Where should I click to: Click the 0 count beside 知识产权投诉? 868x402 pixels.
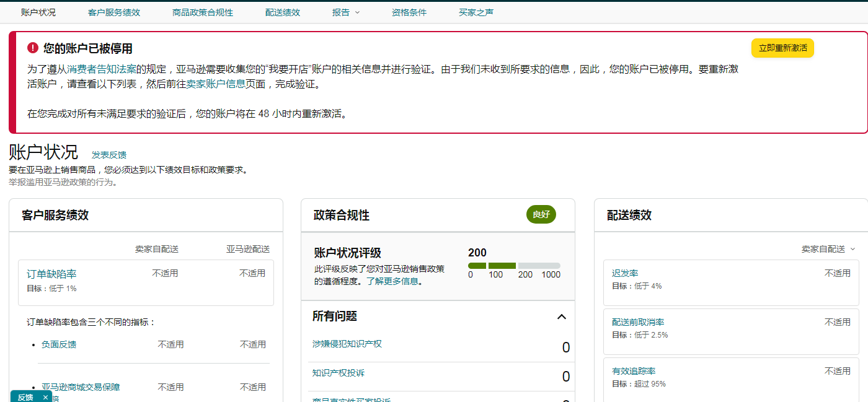click(566, 377)
